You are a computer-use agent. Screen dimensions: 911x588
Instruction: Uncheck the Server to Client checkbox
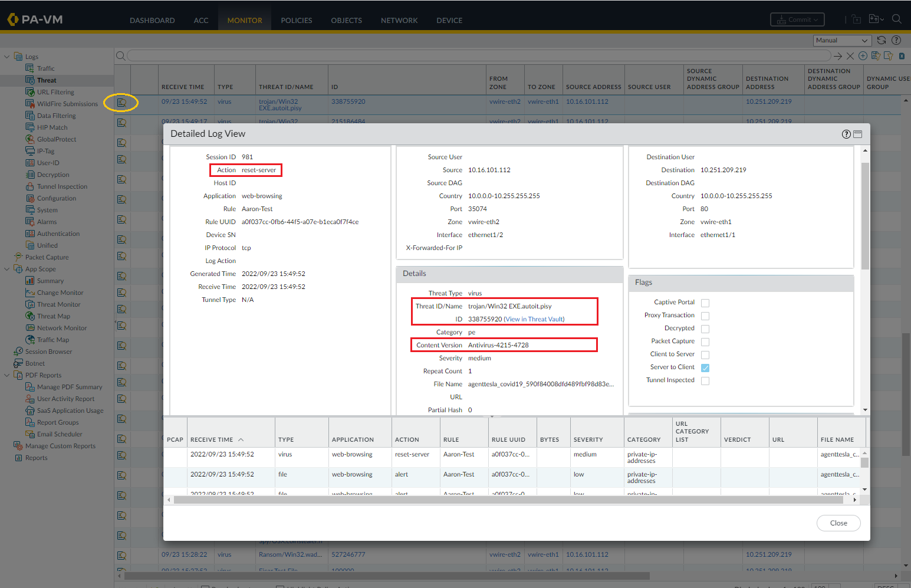pos(705,368)
